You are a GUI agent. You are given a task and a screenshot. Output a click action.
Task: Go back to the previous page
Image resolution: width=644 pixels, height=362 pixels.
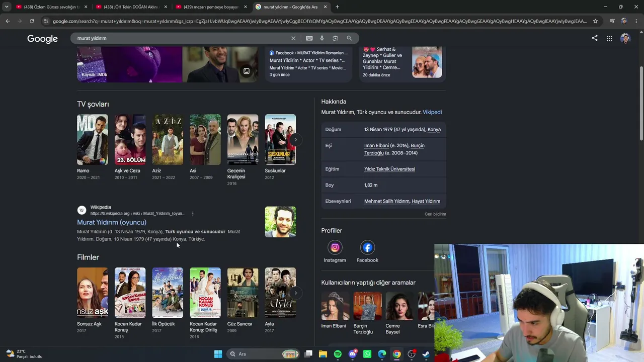[8, 21]
